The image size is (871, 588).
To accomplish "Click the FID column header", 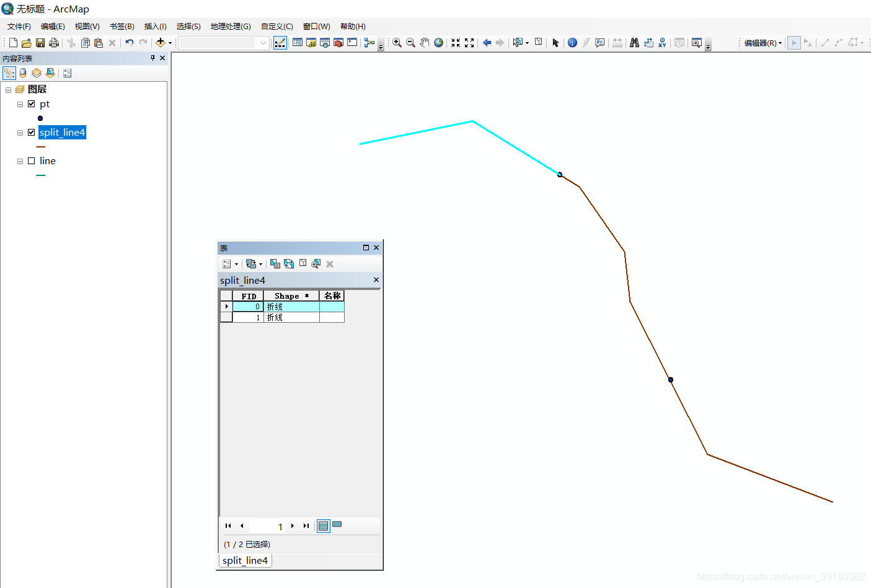I will pos(249,296).
